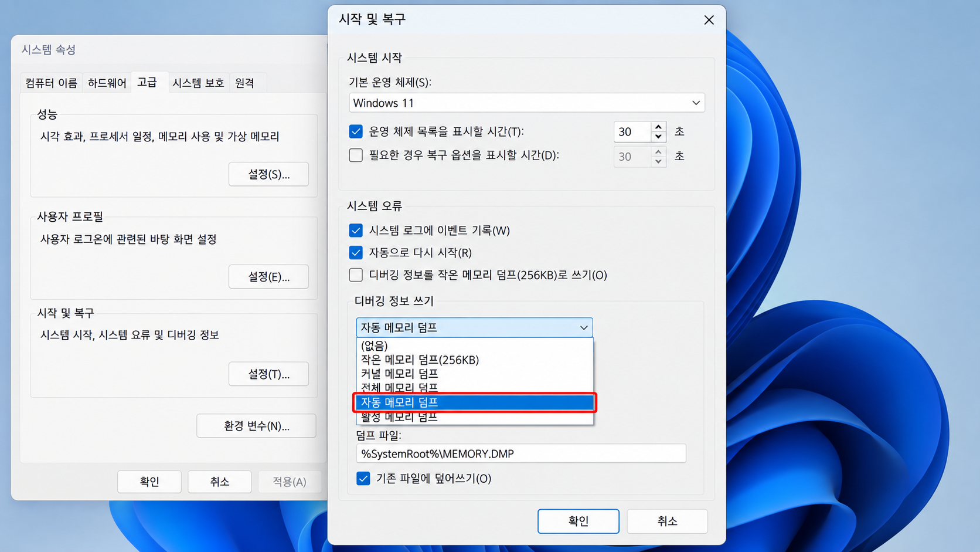The image size is (980, 552).
Task: Toggle 기존 파일에 덮어쓰기 checkbox
Action: click(x=363, y=479)
